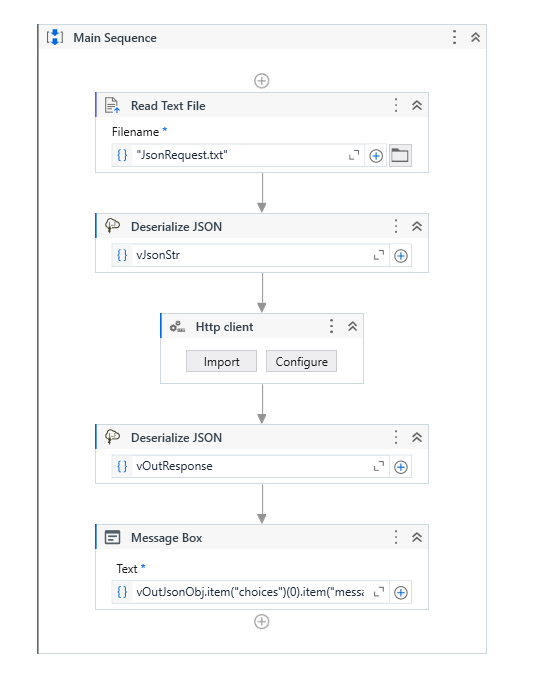Click plus button in Filename field
The width and height of the screenshot is (542, 689).
click(376, 156)
